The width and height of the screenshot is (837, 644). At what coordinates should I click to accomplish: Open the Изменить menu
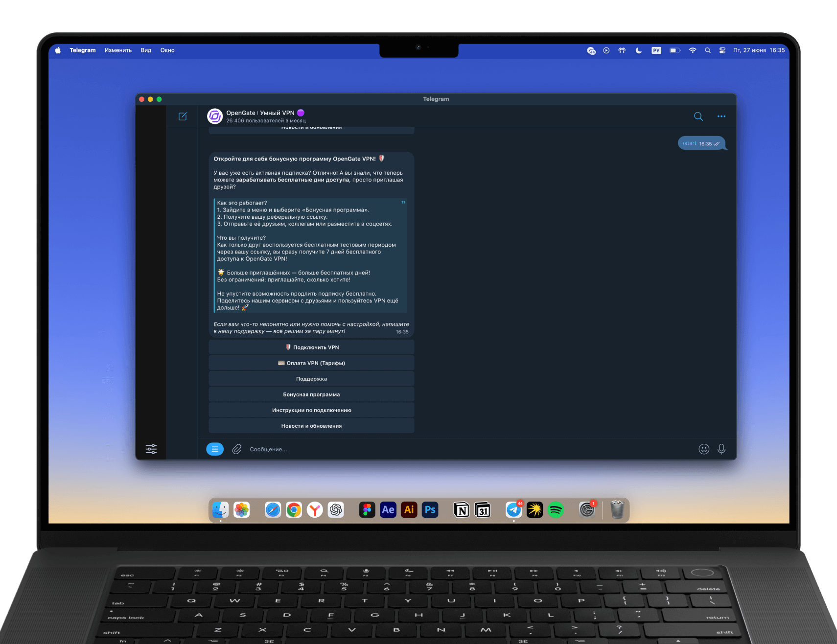[118, 50]
